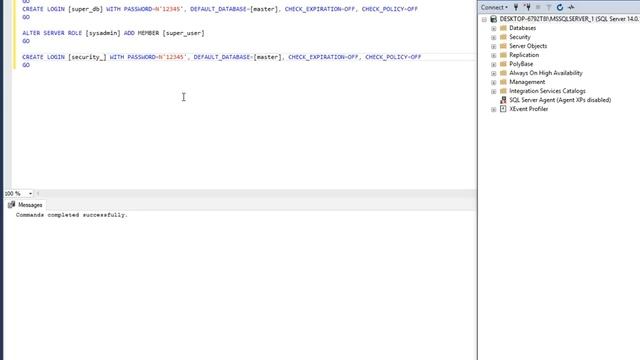Image resolution: width=640 pixels, height=360 pixels.
Task: Click the Disconnect plug icon
Action: (x=527, y=7)
